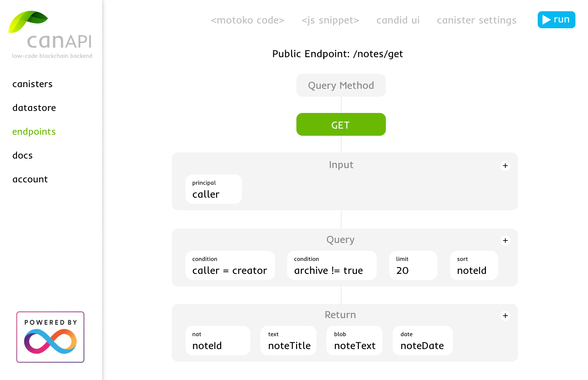
Task: Add another Query condition using the plus icon
Action: [x=505, y=241]
